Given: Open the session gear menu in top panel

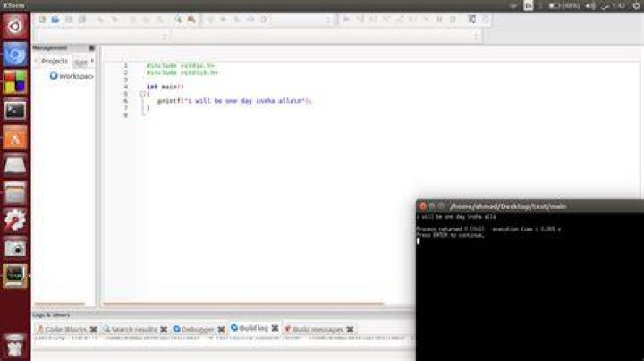Looking at the screenshot, I should coord(636,5).
